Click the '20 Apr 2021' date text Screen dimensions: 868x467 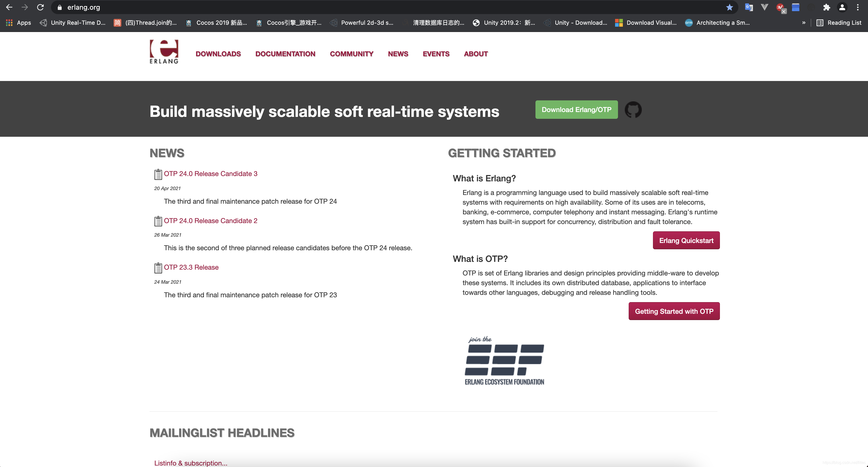tap(167, 189)
